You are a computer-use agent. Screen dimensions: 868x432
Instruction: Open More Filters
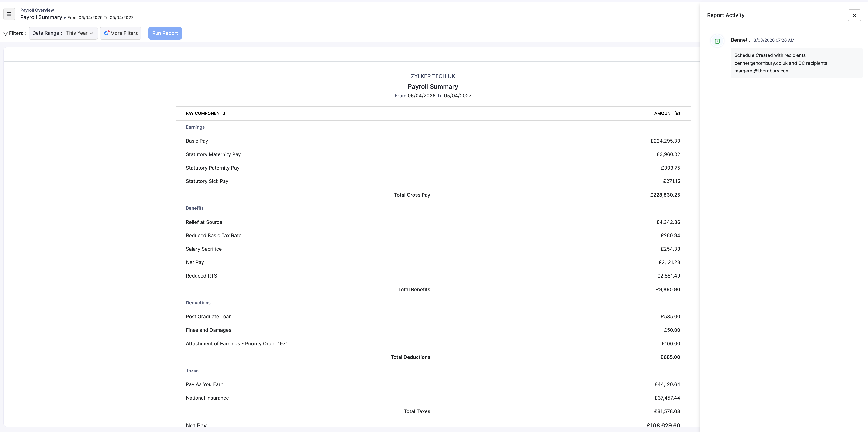pos(121,33)
